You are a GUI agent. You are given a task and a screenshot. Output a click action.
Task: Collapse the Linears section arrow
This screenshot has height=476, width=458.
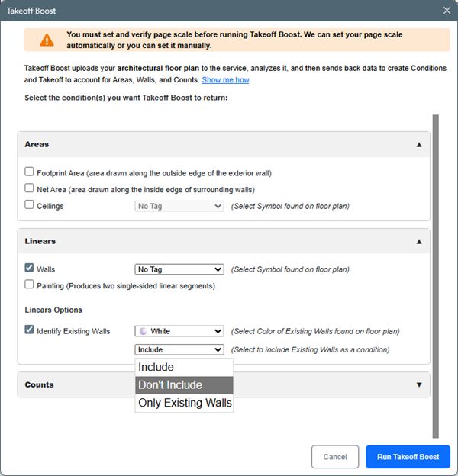point(419,242)
